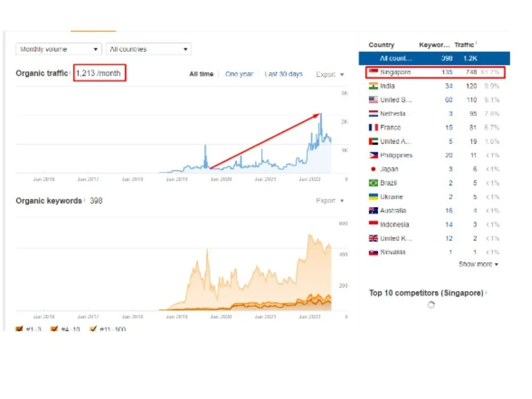Image resolution: width=532 pixels, height=399 pixels.
Task: Open Export menu for Organic traffic
Action: pos(330,74)
